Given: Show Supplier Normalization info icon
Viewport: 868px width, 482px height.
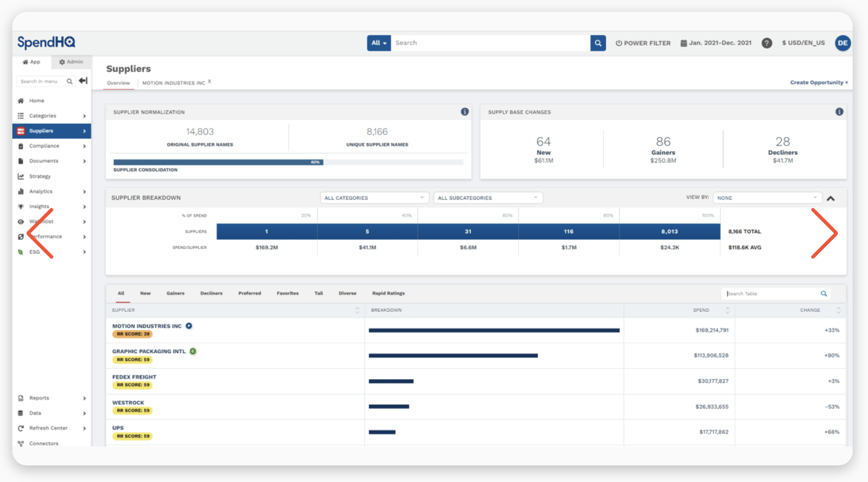Looking at the screenshot, I should (465, 112).
